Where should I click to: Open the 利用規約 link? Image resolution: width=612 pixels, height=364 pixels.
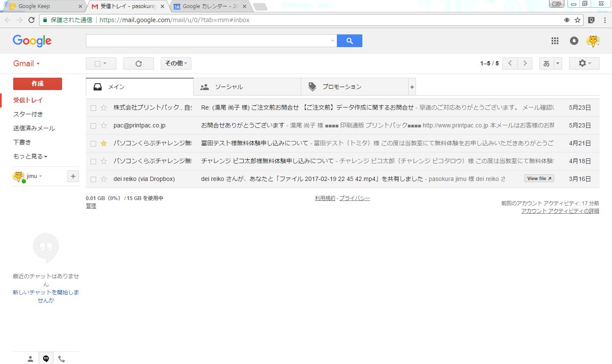325,198
